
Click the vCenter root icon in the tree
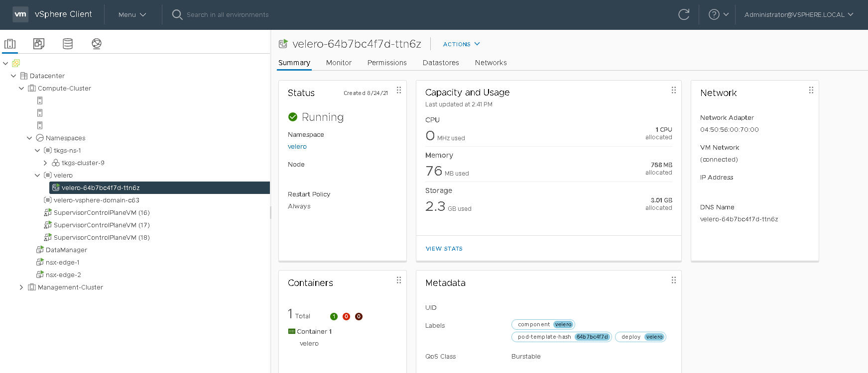16,63
